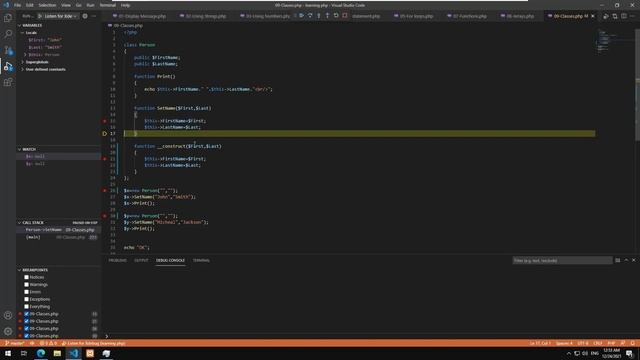Switch to the Output panel tab
This screenshot has width=640, height=360.
coord(141,260)
